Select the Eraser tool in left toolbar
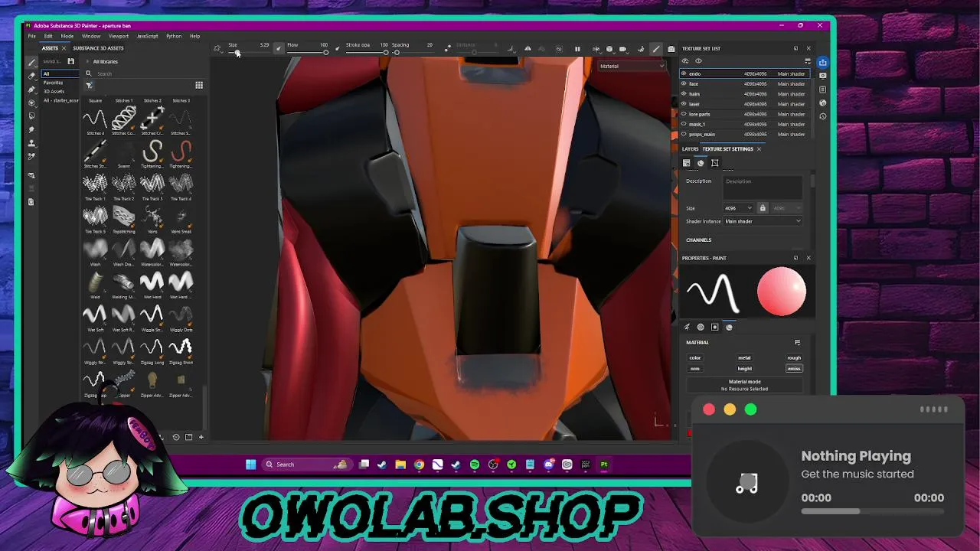This screenshot has height=551, width=980. point(31,76)
